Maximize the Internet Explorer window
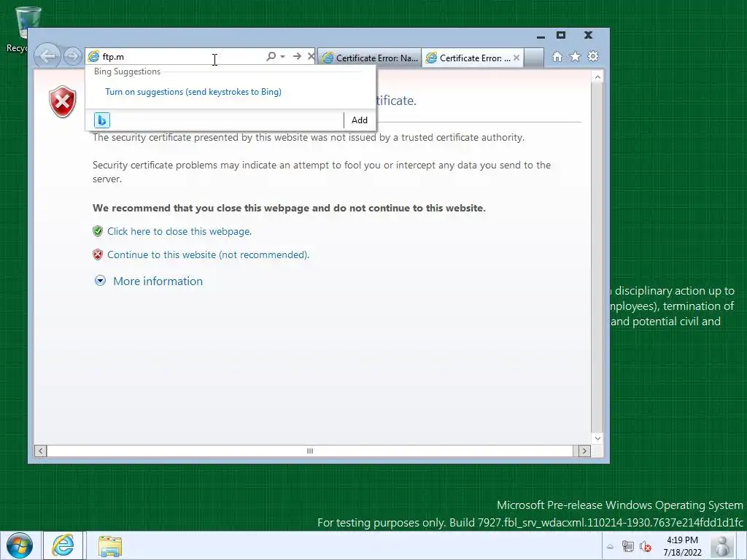 pyautogui.click(x=561, y=35)
